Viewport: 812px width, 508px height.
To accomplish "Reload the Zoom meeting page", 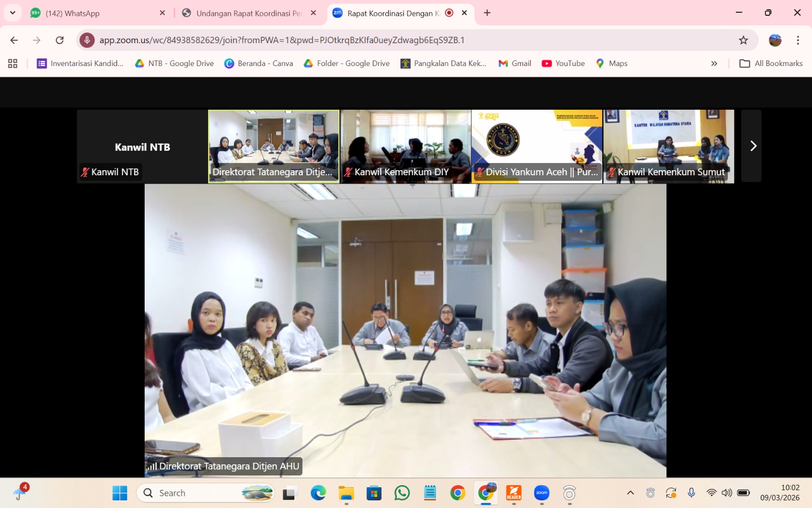I will click(60, 40).
